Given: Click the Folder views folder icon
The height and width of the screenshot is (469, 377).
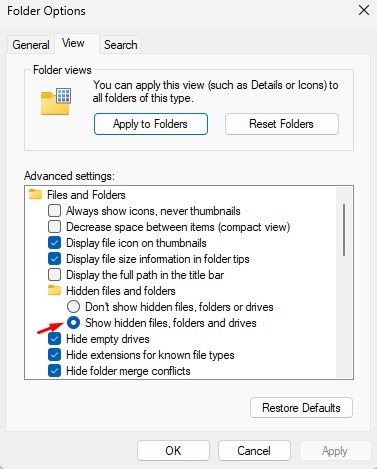Looking at the screenshot, I should click(56, 102).
